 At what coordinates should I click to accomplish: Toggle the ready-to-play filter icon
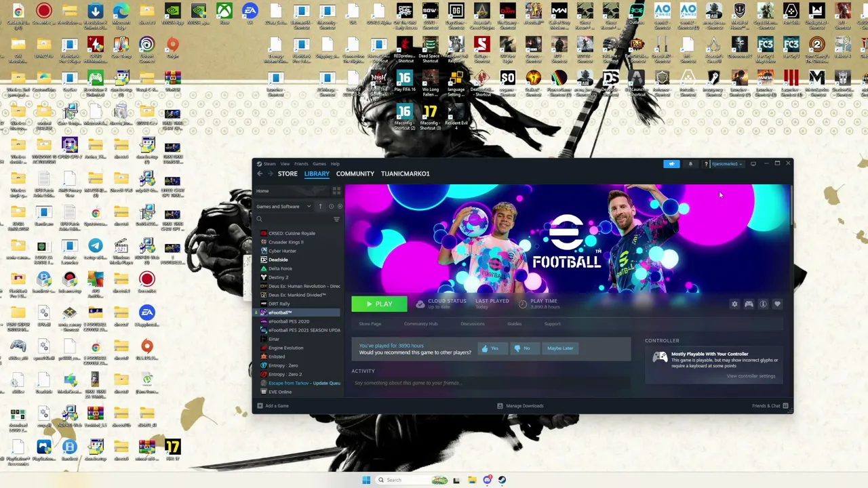click(x=340, y=206)
